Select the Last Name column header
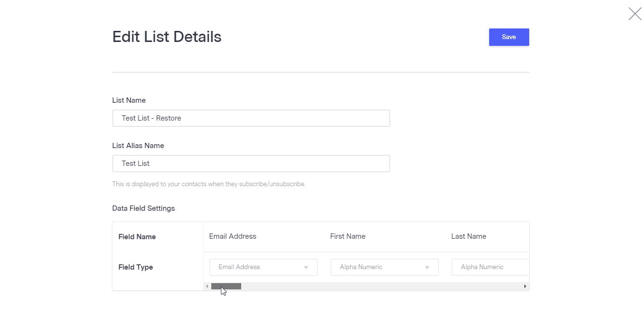The image size is (644, 314). [x=468, y=236]
